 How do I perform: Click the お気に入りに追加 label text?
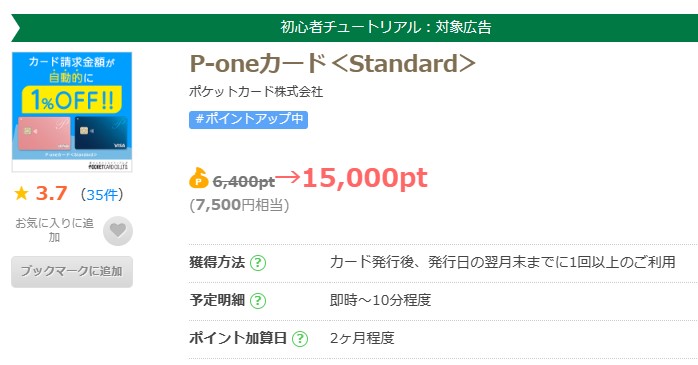[54, 230]
